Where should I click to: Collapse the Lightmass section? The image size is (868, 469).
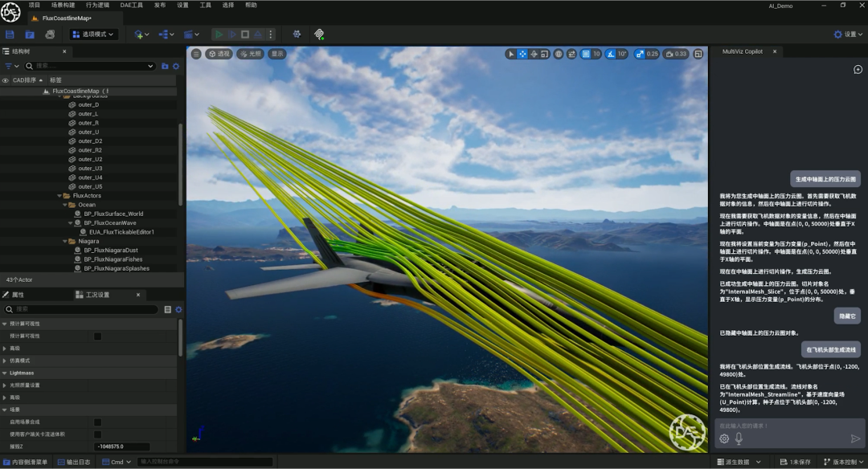click(5, 373)
